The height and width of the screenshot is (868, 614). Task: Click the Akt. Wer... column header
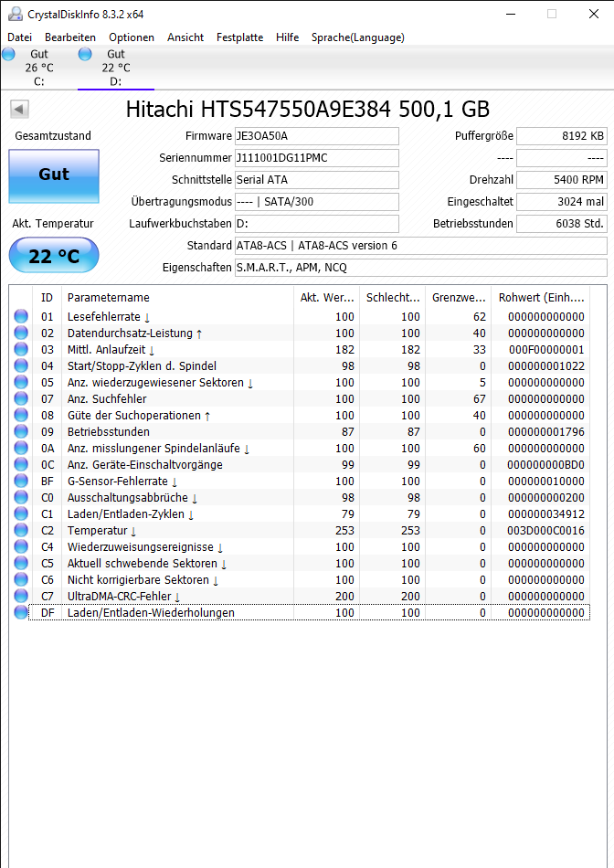click(327, 297)
